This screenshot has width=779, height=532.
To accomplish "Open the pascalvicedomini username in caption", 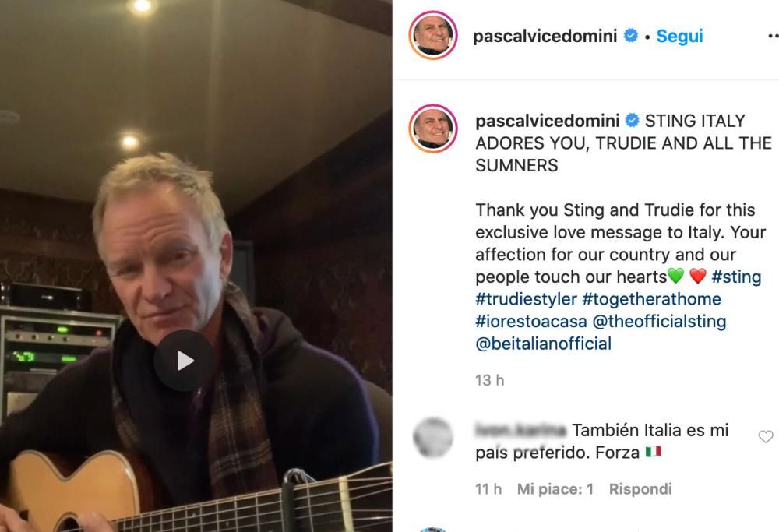I will pos(548,121).
